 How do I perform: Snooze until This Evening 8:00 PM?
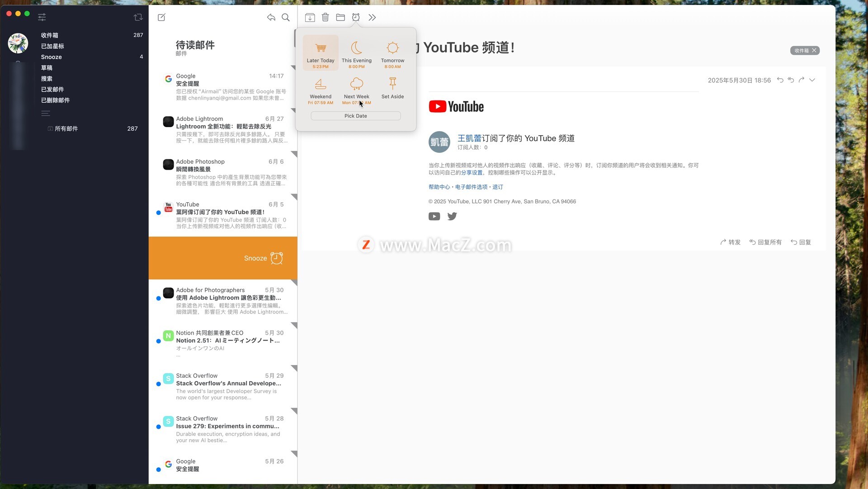coord(357,54)
